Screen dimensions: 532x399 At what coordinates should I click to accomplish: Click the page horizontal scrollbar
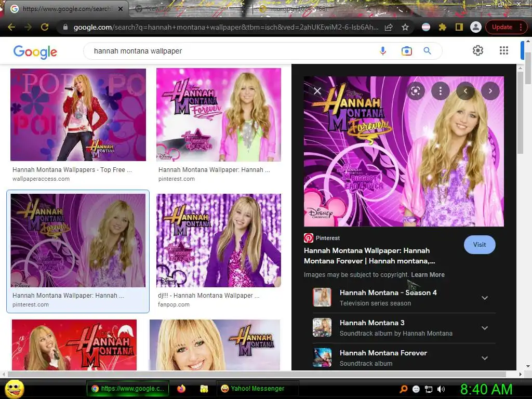[x=257, y=374]
